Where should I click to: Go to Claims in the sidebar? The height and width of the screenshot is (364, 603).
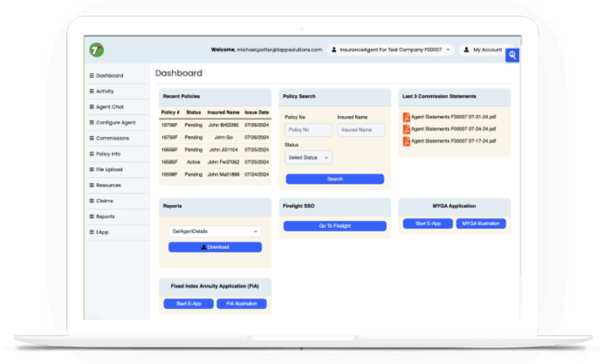point(105,200)
